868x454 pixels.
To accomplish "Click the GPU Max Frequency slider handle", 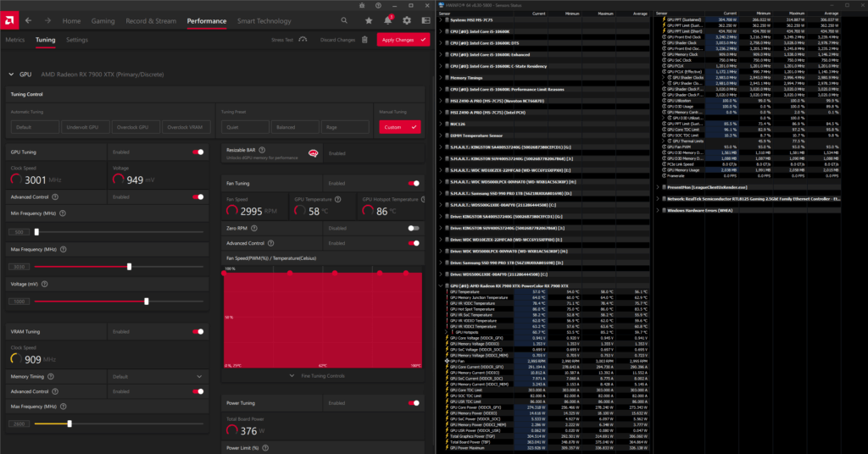I will tap(129, 267).
